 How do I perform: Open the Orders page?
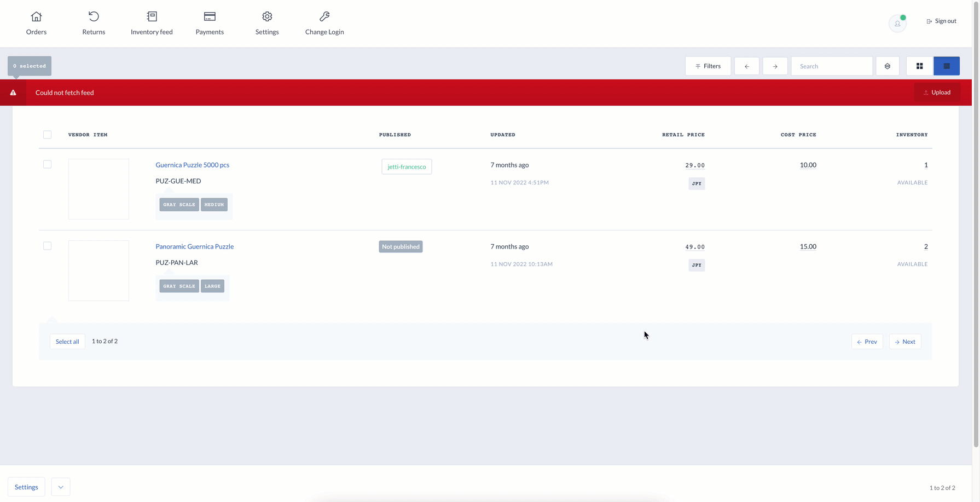[36, 24]
